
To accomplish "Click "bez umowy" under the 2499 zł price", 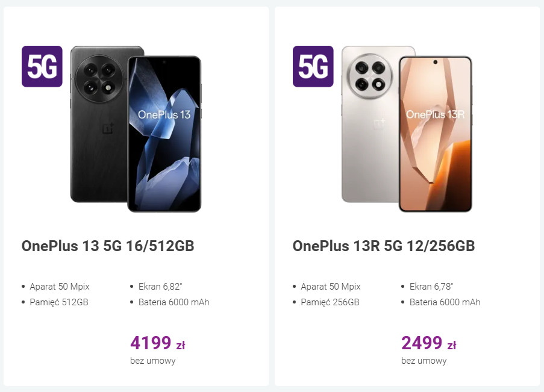I will pos(424,361).
